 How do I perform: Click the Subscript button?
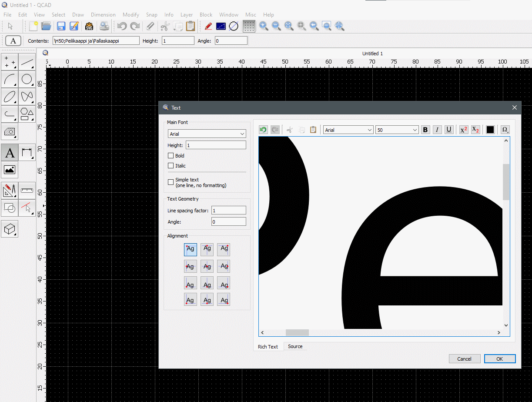(x=475, y=130)
